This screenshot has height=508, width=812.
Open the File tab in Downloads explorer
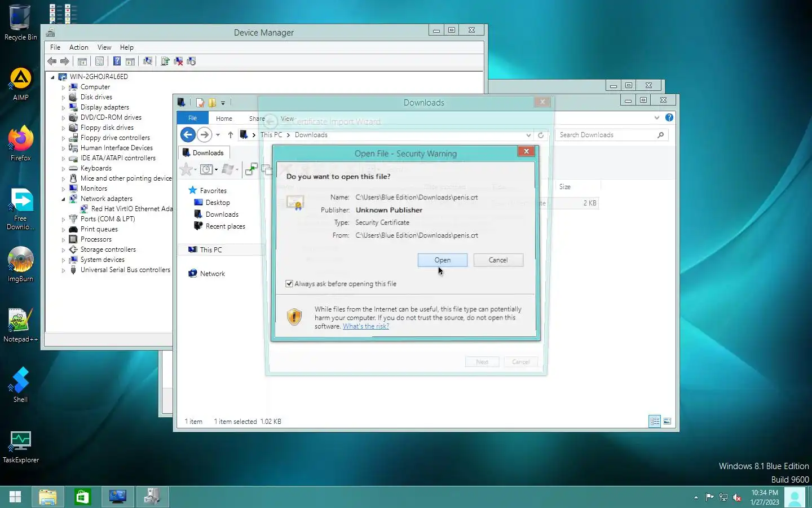192,118
